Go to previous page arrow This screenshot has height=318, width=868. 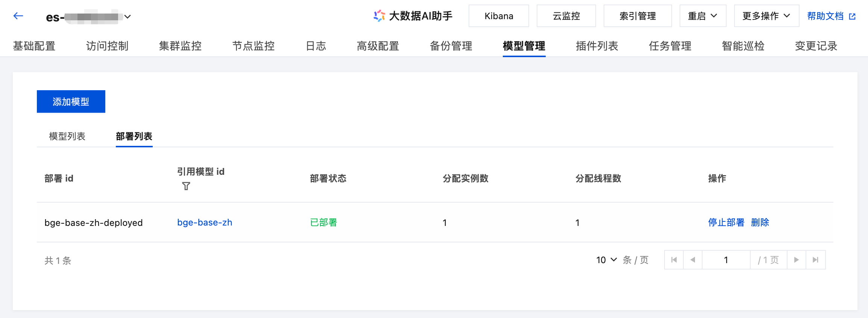(x=693, y=260)
